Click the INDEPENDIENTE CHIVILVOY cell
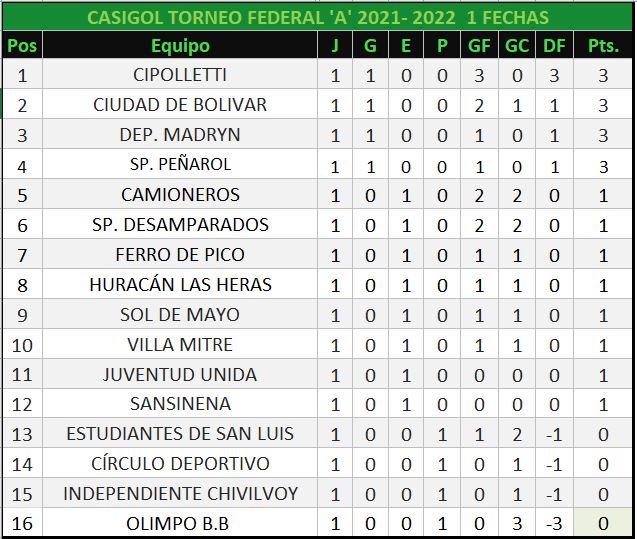The width and height of the screenshot is (637, 539). 180,494
